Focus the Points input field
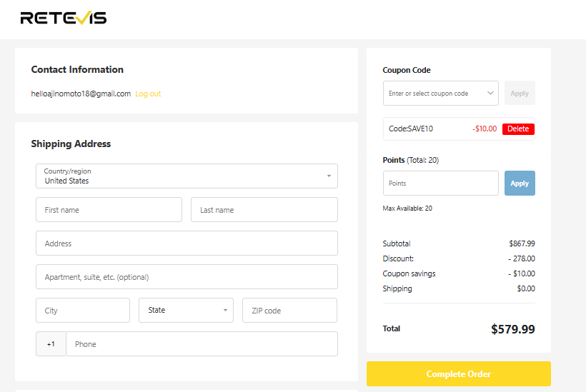Viewport: 586px width, 392px height. point(441,184)
